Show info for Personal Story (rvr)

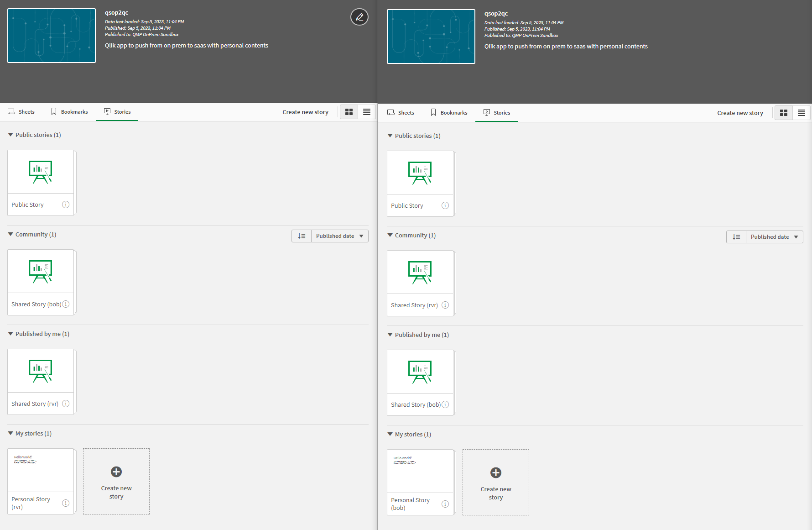[66, 503]
